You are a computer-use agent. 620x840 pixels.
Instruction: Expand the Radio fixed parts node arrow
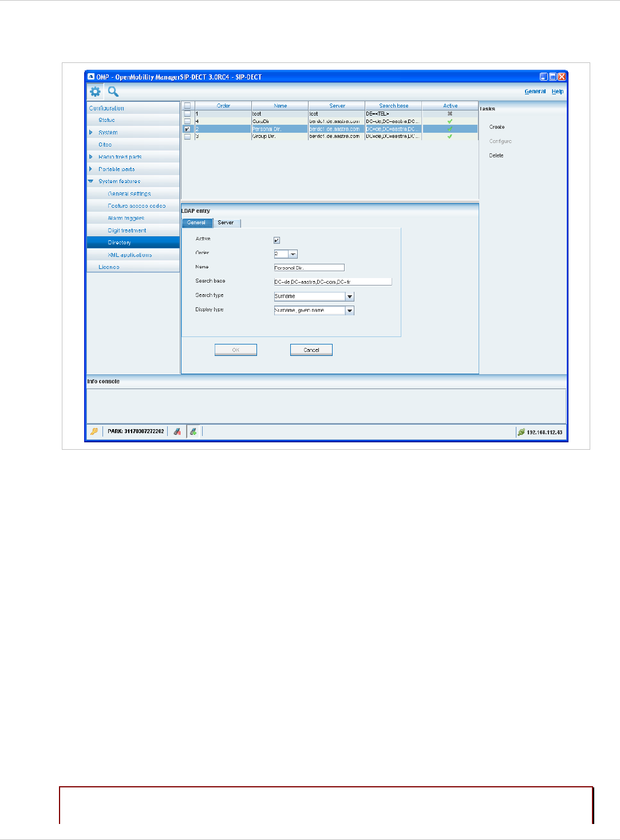coord(91,157)
